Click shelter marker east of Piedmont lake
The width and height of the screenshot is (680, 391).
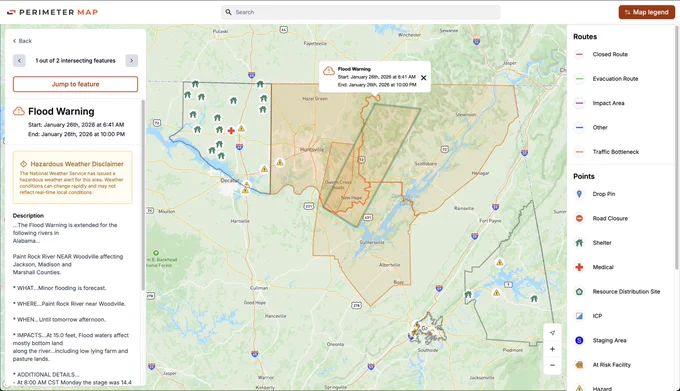534,299
